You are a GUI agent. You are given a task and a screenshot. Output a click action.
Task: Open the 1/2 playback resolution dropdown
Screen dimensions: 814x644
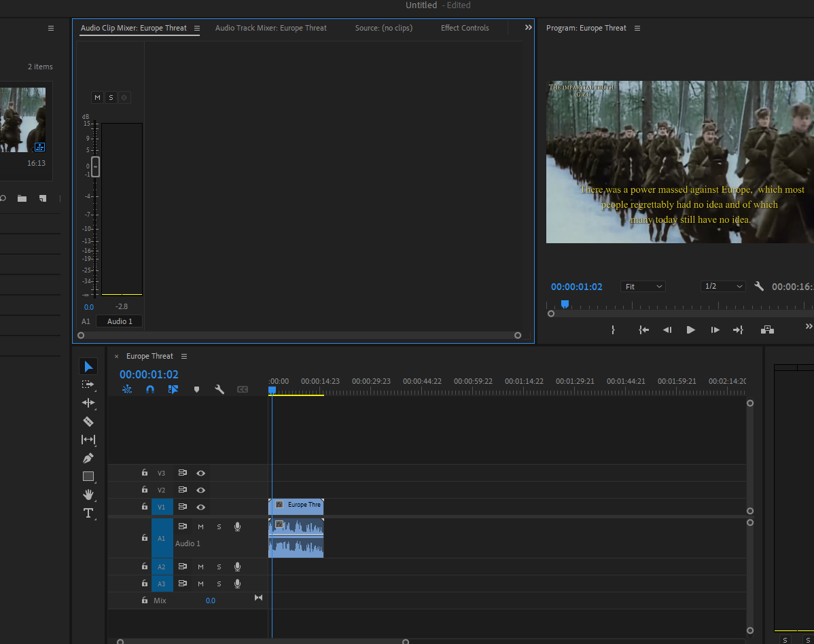tap(722, 286)
